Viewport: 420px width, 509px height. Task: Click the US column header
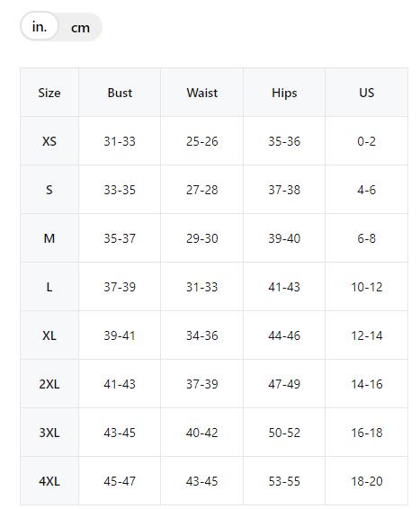pos(366,93)
